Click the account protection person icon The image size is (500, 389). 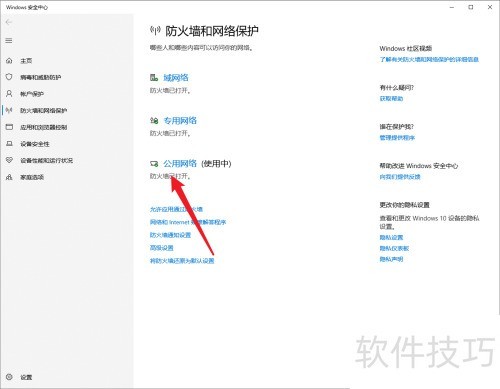coord(9,94)
